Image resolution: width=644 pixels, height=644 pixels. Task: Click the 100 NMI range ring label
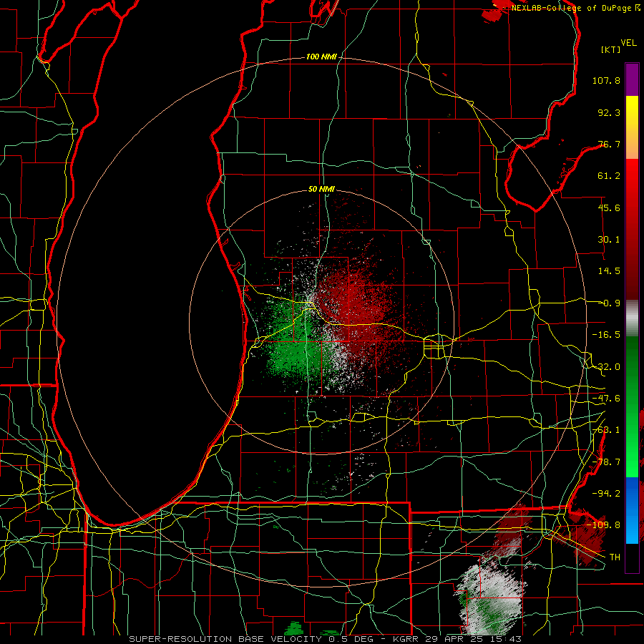[321, 57]
